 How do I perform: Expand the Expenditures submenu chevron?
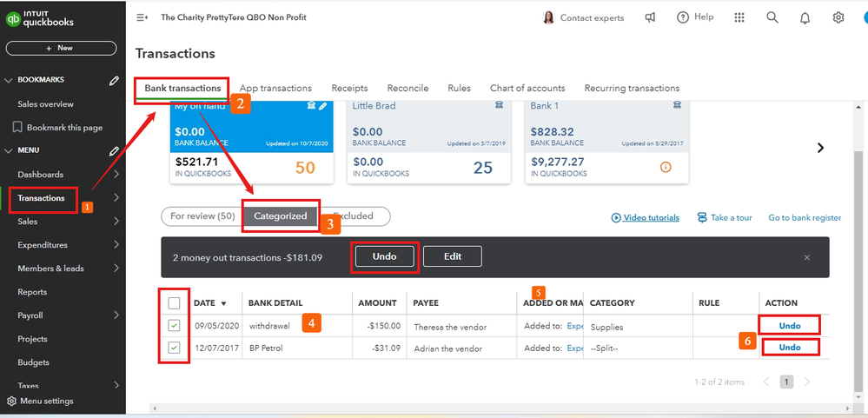[116, 245]
